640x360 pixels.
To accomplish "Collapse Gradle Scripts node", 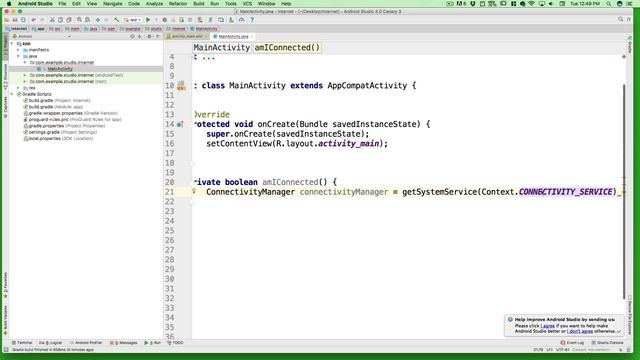I will click(12, 94).
